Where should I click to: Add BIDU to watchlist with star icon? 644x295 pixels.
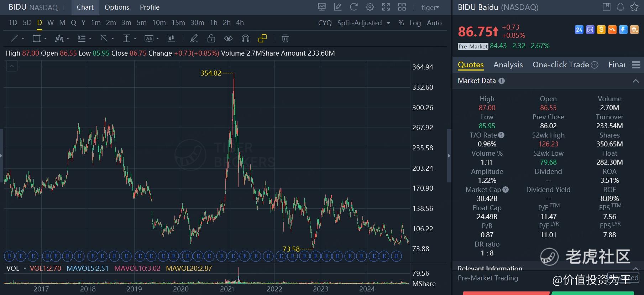coord(634,7)
